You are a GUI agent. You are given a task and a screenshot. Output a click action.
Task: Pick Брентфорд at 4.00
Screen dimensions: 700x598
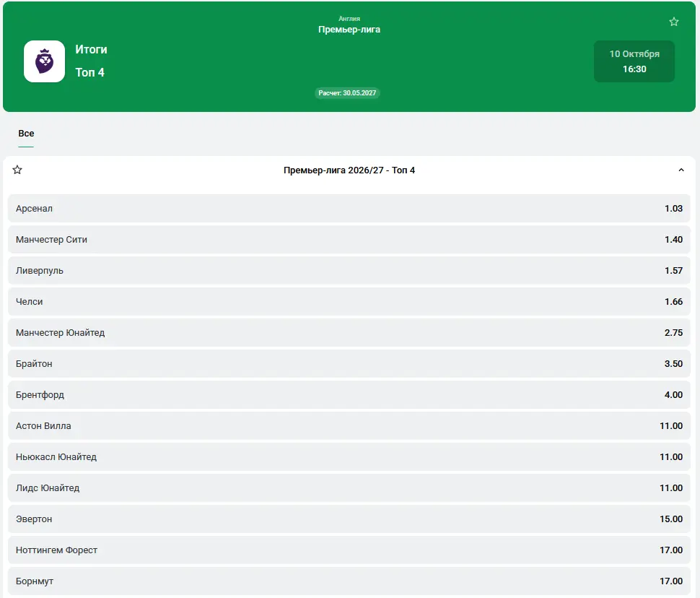[349, 394]
